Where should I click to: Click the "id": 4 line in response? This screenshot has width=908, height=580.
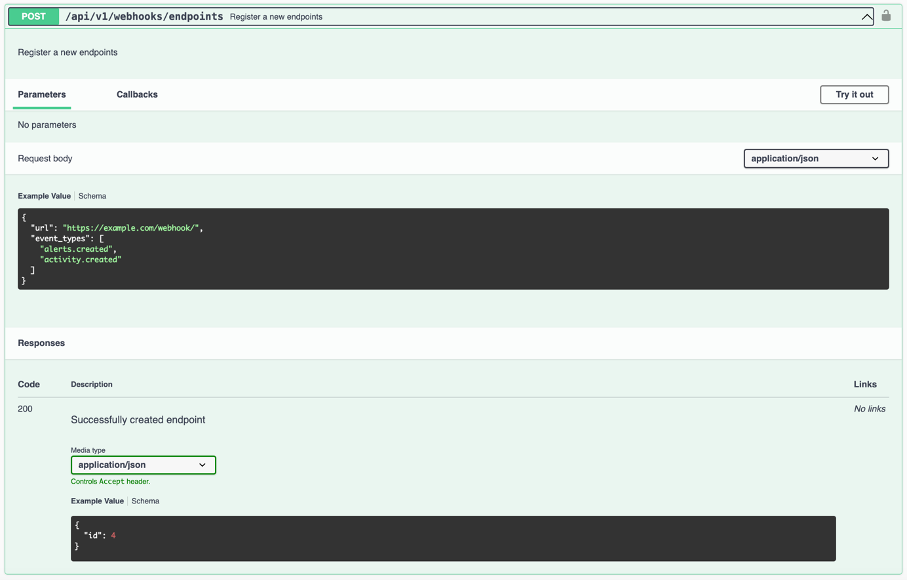(x=100, y=535)
